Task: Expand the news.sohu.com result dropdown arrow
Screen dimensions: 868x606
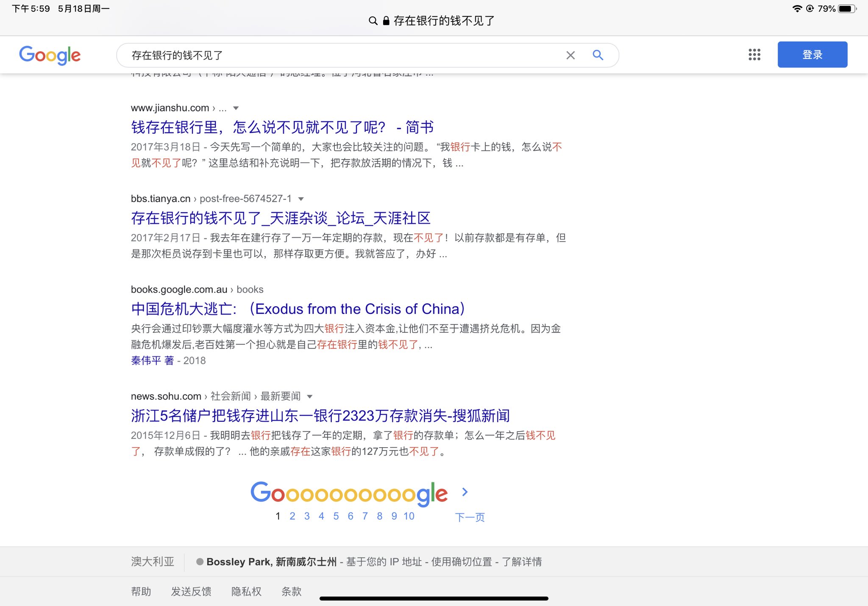Action: click(309, 396)
